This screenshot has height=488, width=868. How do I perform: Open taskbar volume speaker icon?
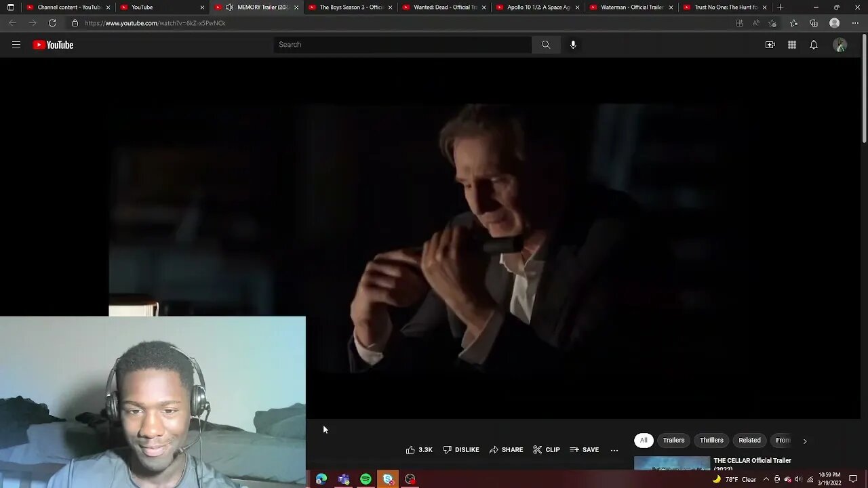click(x=798, y=479)
